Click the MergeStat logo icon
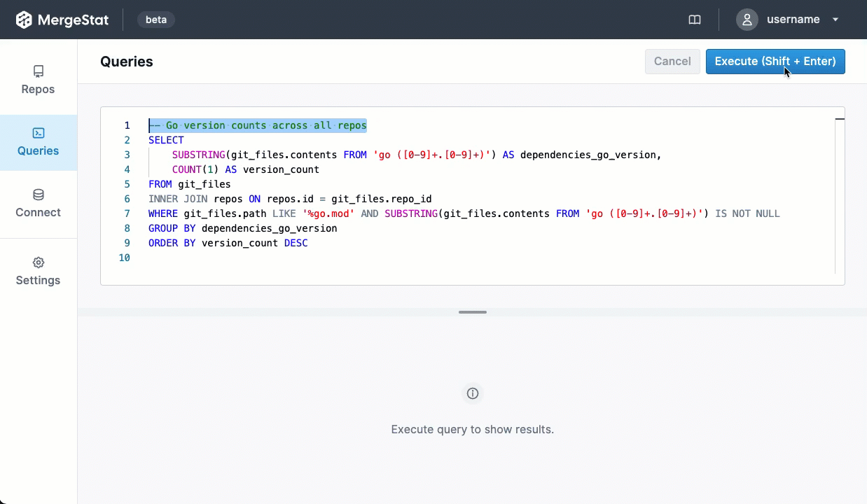Screen dimensions: 867x504 click(x=24, y=20)
